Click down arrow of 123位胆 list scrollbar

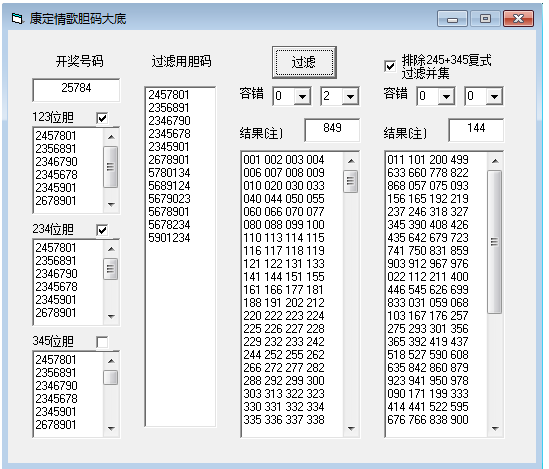pyautogui.click(x=111, y=204)
